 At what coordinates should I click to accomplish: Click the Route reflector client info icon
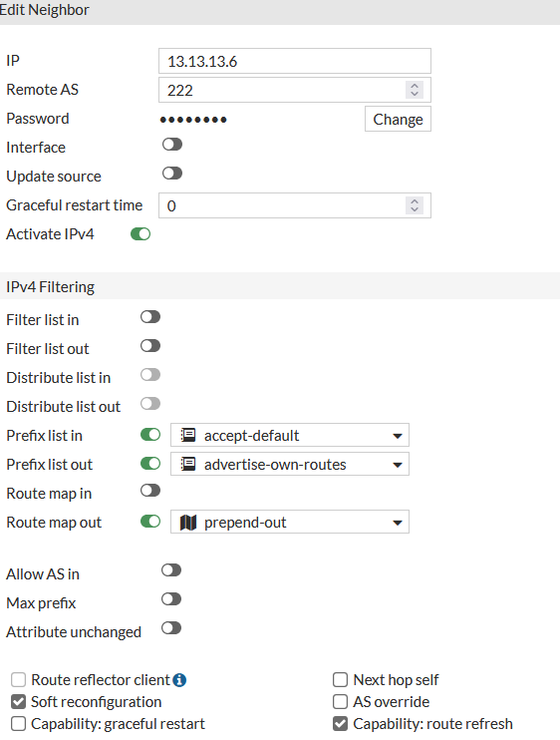click(179, 680)
